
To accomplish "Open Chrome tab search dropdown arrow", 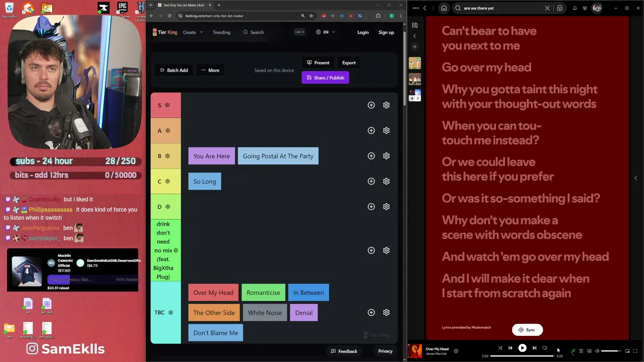I will point(151,5).
